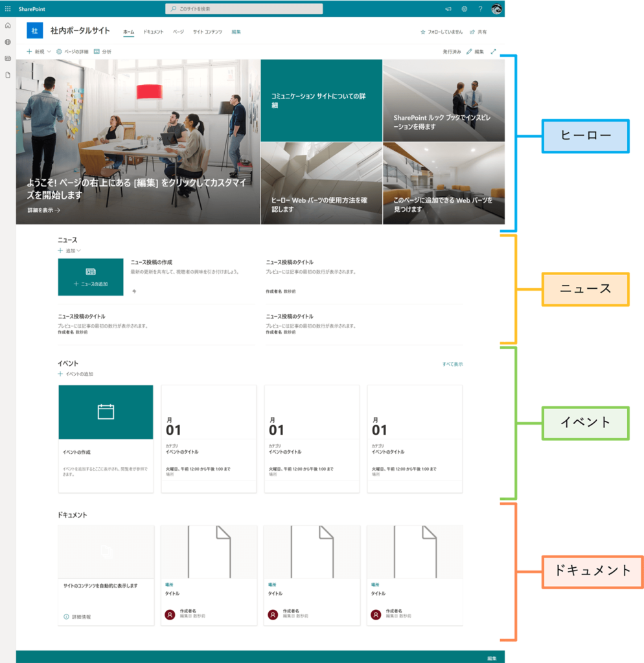Open the ページ navigation tab
Screen dimensions: 644x663
click(x=178, y=32)
